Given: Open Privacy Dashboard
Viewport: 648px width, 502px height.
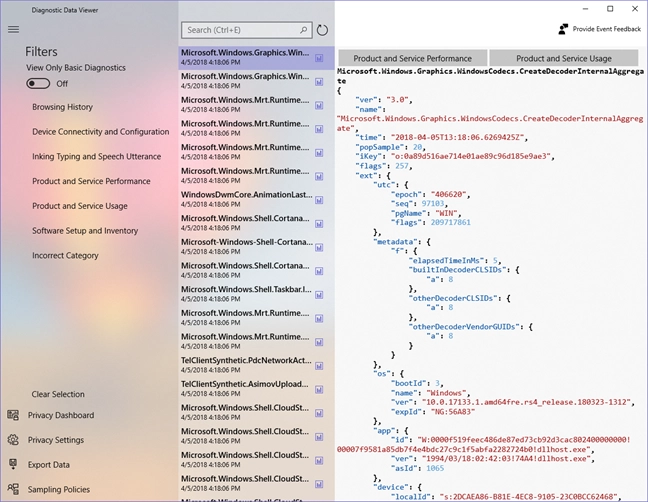Looking at the screenshot, I should pos(61,415).
